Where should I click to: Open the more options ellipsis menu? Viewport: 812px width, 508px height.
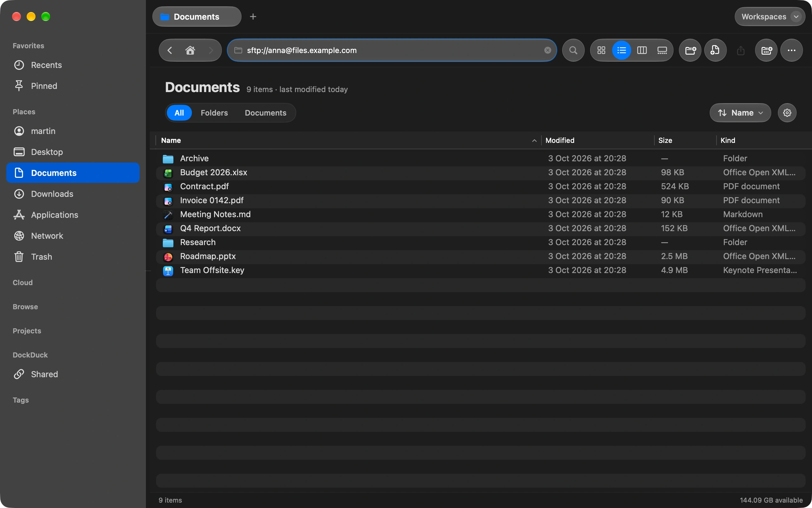pos(791,50)
